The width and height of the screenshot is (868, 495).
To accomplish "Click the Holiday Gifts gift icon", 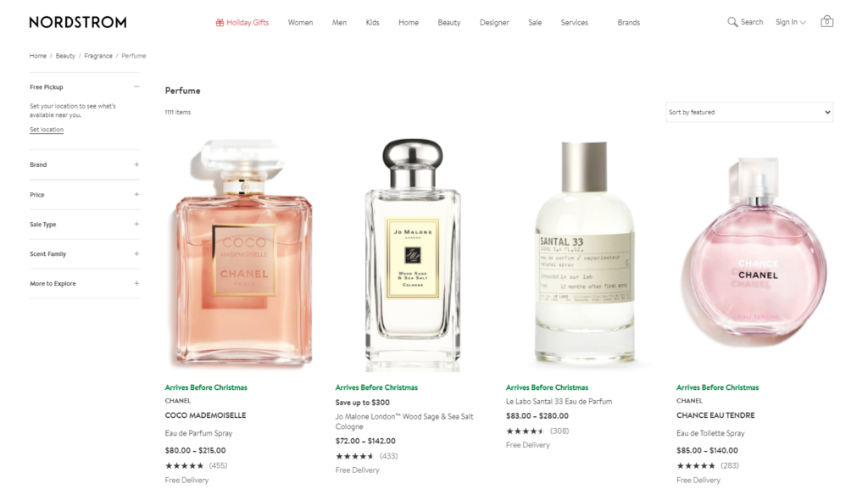I will (x=220, y=23).
